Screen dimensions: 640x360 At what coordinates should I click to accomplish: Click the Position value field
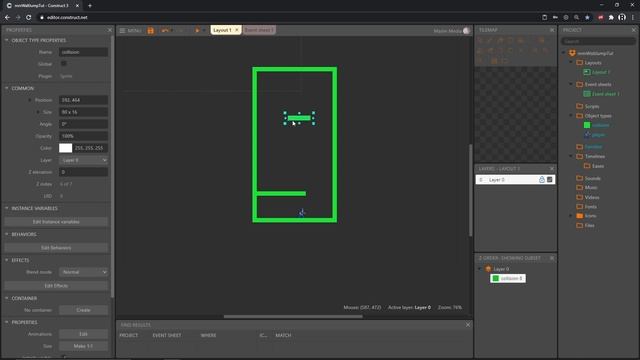coord(84,100)
